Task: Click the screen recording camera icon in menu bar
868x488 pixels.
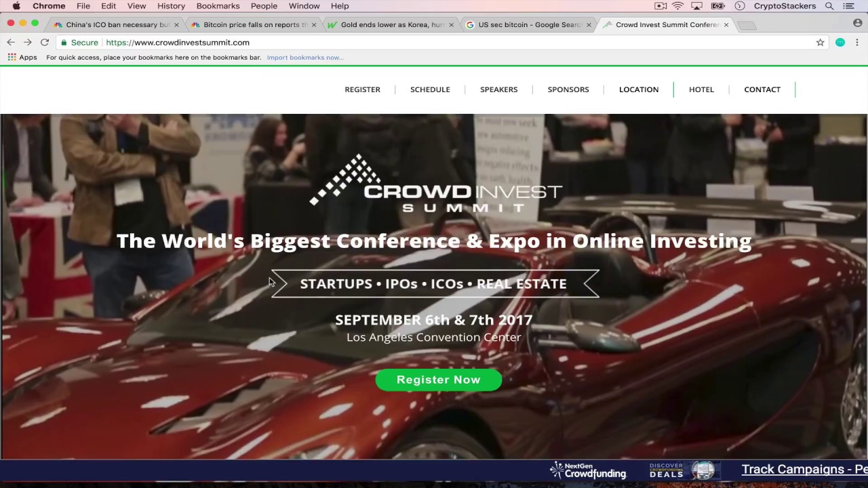Action: [x=660, y=6]
